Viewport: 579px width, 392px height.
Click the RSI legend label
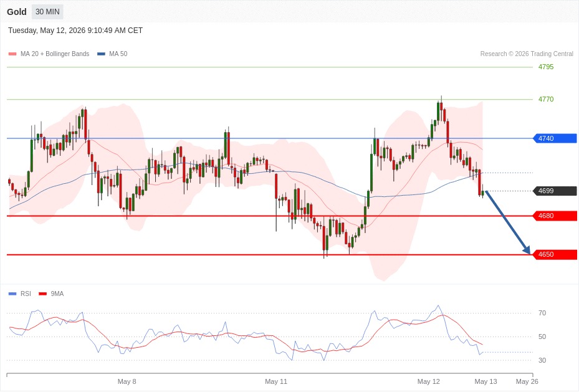[x=26, y=294]
